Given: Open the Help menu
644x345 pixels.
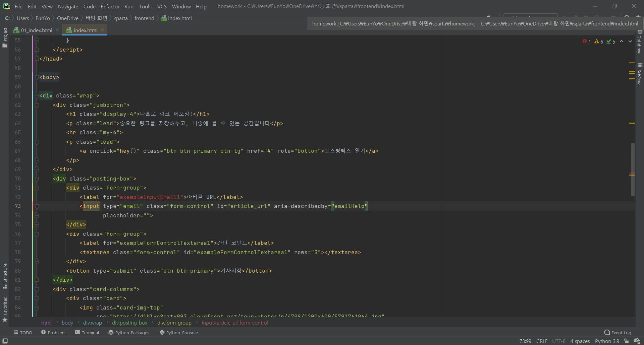Looking at the screenshot, I should (x=201, y=6).
